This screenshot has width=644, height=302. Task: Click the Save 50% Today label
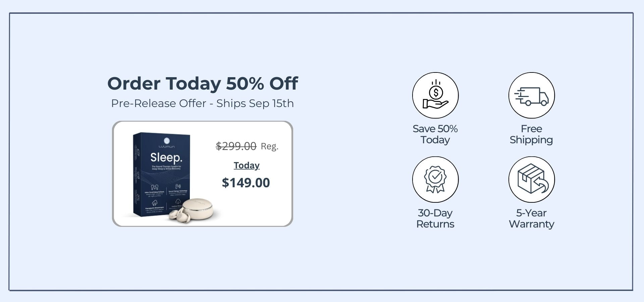(x=435, y=134)
